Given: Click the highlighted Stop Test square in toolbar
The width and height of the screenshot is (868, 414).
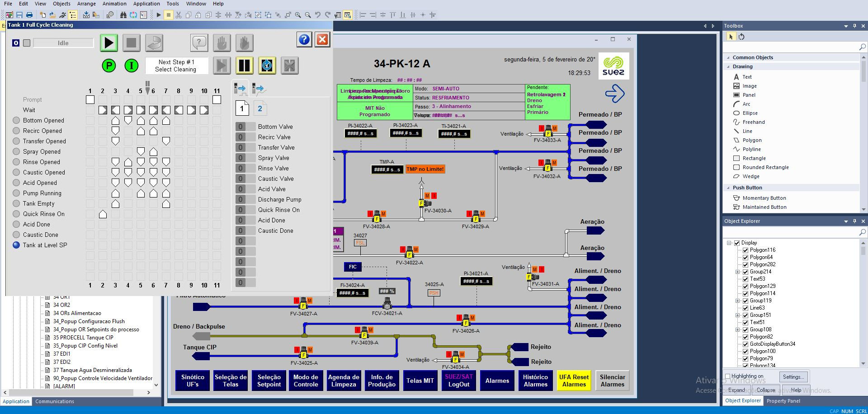Looking at the screenshot, I should point(168,15).
